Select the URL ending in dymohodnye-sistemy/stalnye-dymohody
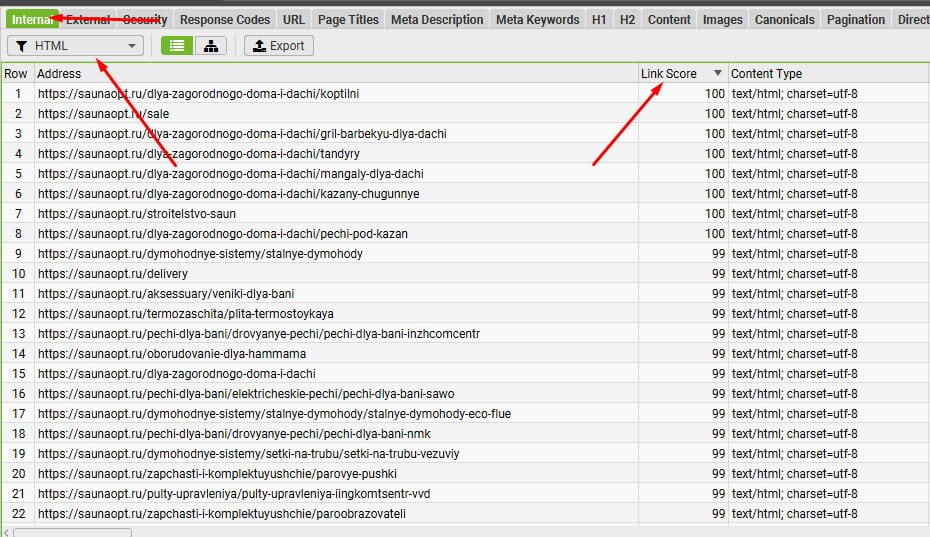The height and width of the screenshot is (537, 930). coord(200,254)
